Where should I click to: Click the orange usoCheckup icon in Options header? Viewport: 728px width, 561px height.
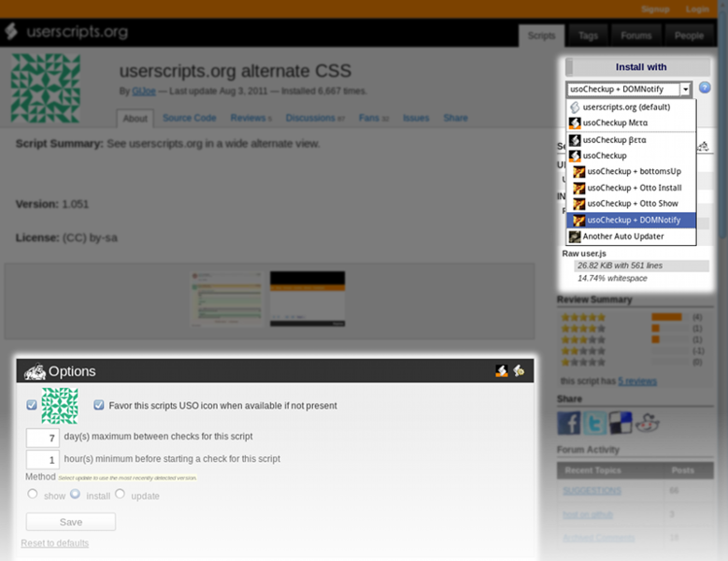[502, 370]
